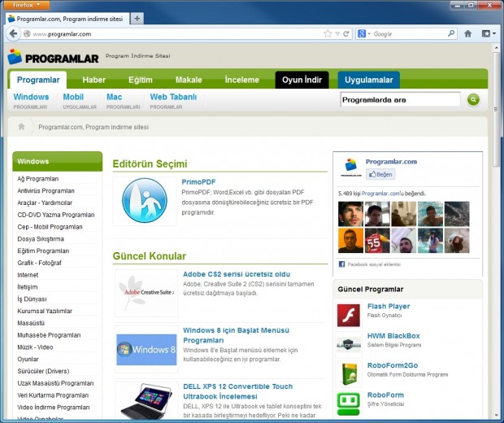Select the Programlar.com browser tab
504x423 pixels.
(x=67, y=19)
